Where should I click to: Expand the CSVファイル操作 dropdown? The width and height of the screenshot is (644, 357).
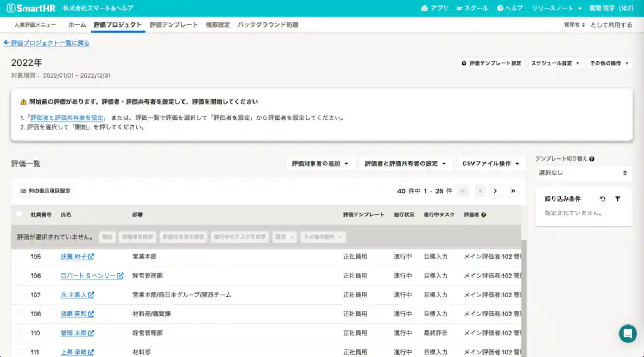(490, 163)
